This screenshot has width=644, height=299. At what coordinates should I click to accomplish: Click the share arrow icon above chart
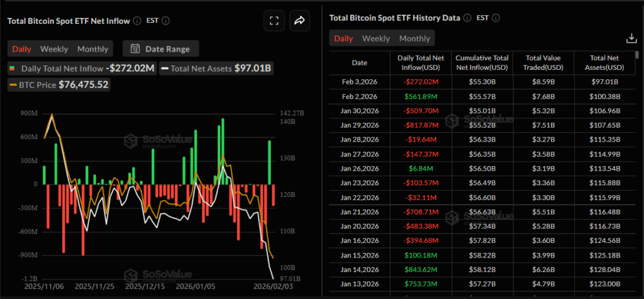coord(299,21)
